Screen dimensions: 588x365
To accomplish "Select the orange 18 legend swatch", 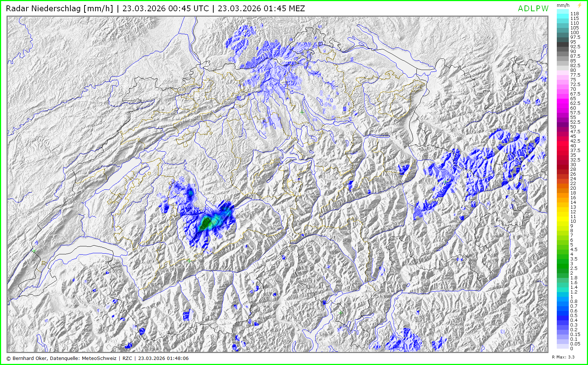I will pyautogui.click(x=563, y=193).
